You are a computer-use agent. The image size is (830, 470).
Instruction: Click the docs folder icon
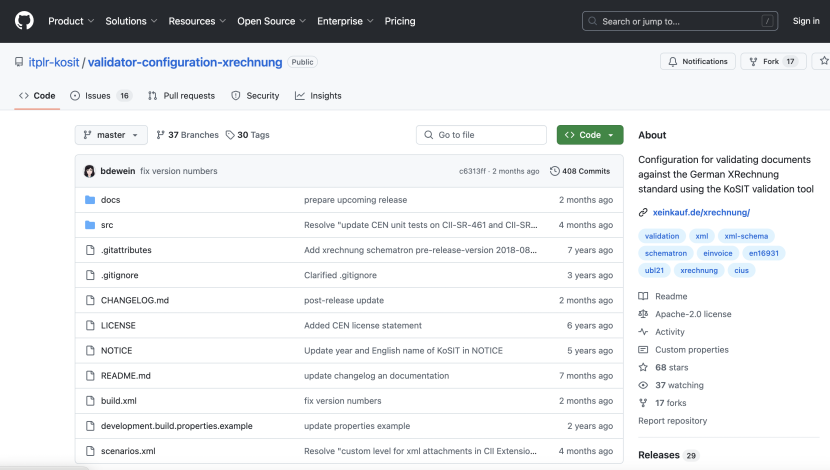[x=90, y=200]
